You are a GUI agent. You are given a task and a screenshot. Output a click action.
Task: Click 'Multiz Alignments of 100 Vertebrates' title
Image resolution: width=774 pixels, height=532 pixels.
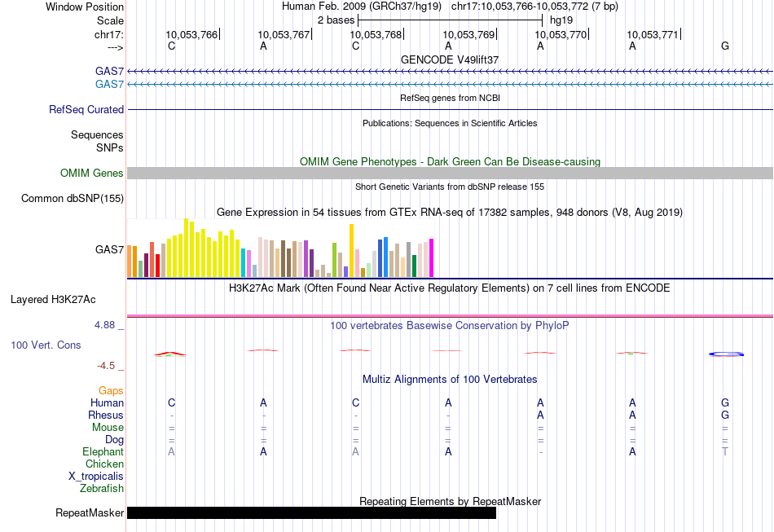click(x=450, y=379)
